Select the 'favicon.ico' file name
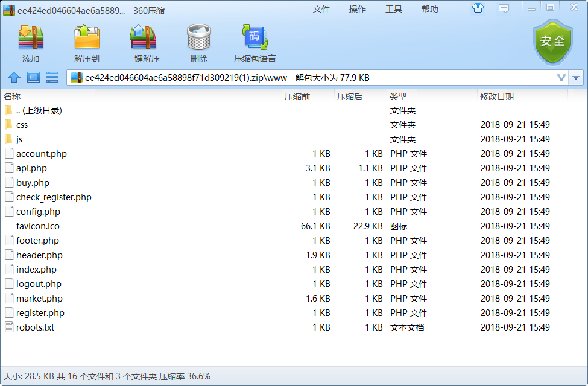 pyautogui.click(x=38, y=226)
